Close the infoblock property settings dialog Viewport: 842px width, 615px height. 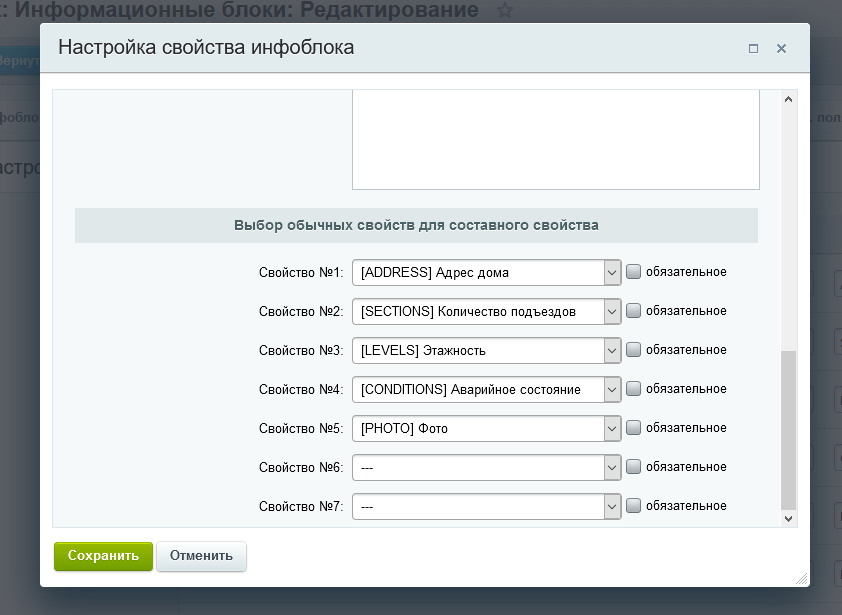(x=781, y=48)
